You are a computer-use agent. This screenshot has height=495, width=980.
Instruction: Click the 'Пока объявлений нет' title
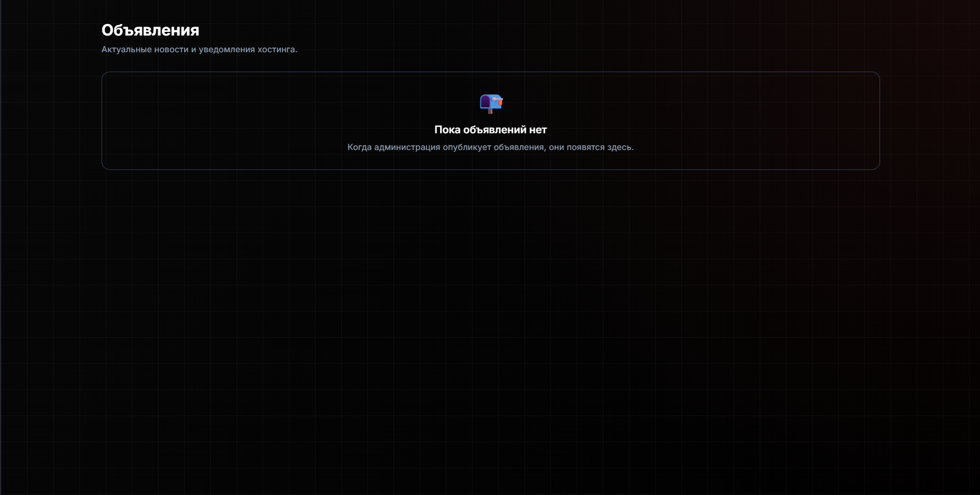(x=490, y=130)
